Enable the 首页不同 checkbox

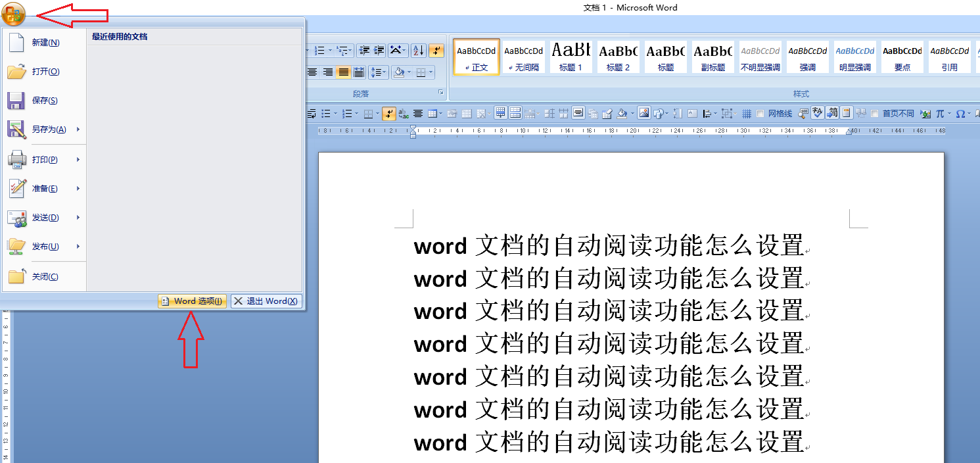click(x=874, y=114)
